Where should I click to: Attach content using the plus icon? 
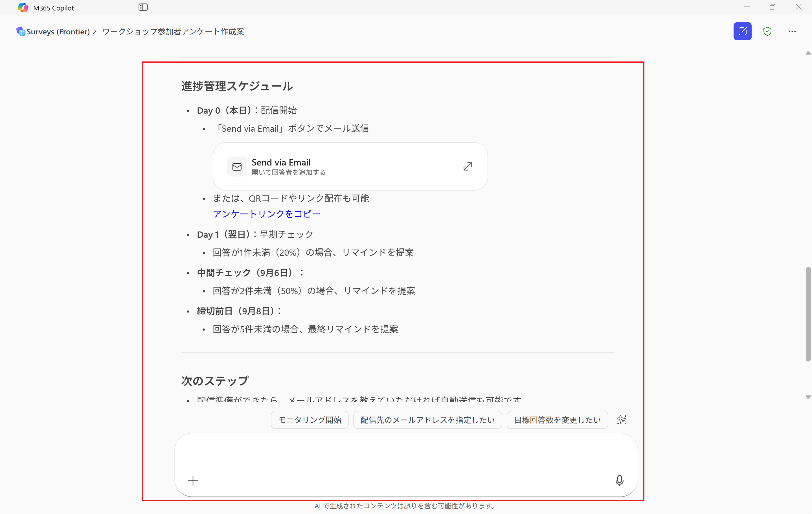(193, 481)
